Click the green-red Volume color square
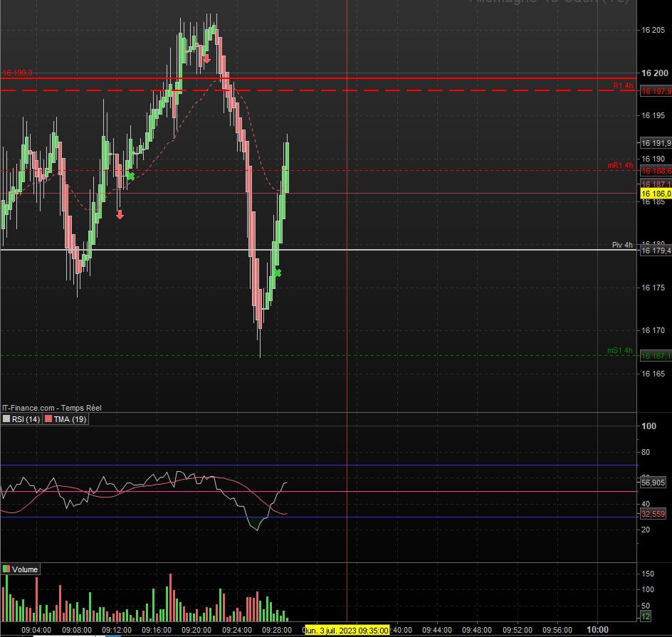Screen dimensions: 672x637 (6, 569)
